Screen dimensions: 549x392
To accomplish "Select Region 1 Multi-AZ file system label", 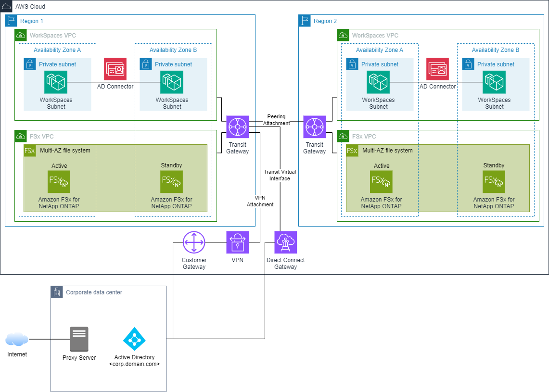I will 65,151.
